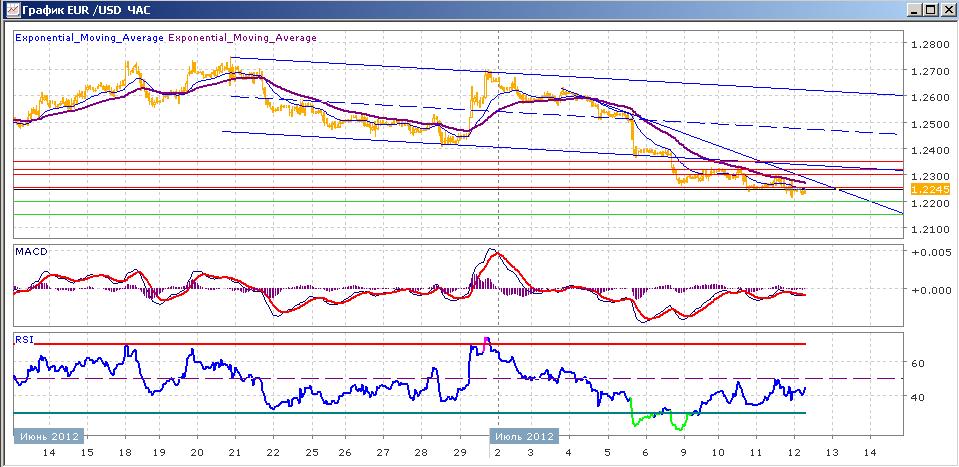Click the 'Июль 2012' month marker
The width and height of the screenshot is (959, 467).
[x=524, y=436]
